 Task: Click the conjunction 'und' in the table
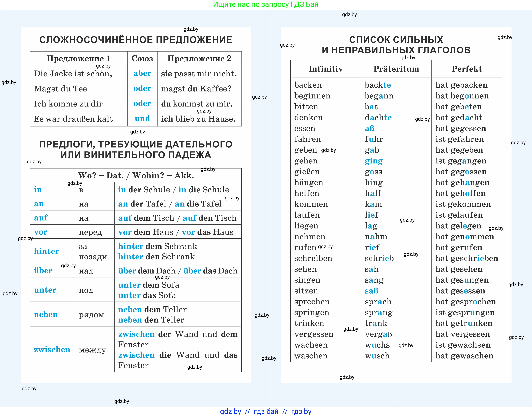click(142, 119)
